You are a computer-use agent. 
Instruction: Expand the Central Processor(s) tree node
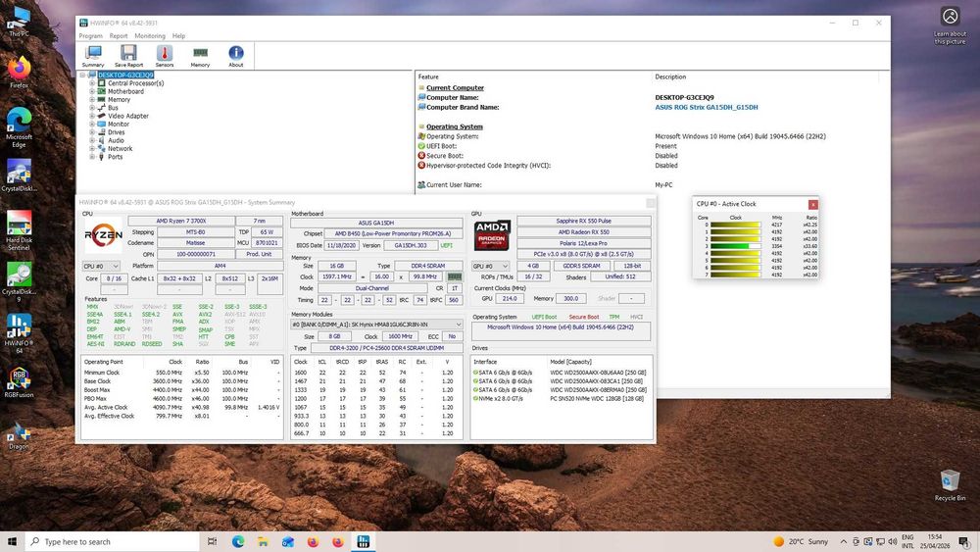(92, 83)
